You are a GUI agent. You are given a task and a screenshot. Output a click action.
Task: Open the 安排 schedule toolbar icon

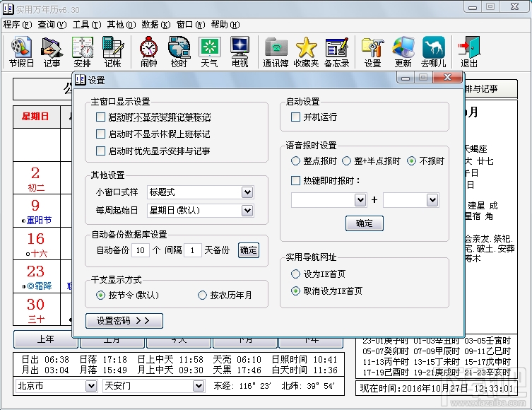(x=82, y=52)
